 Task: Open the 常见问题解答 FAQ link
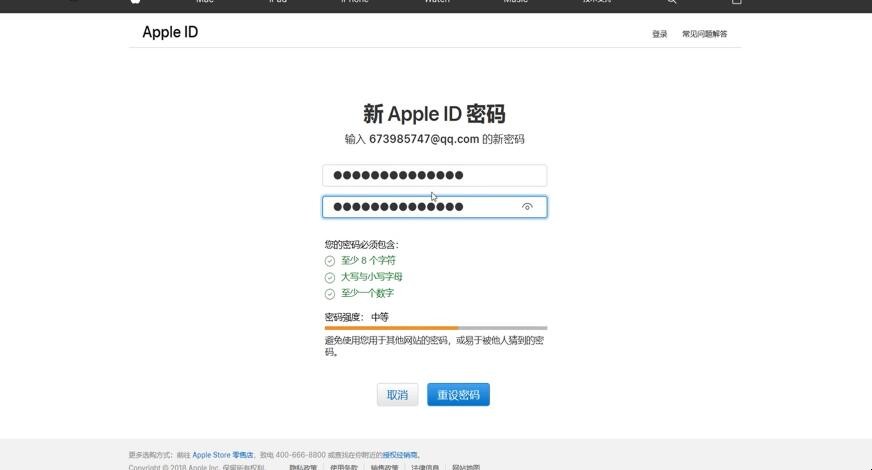[705, 34]
